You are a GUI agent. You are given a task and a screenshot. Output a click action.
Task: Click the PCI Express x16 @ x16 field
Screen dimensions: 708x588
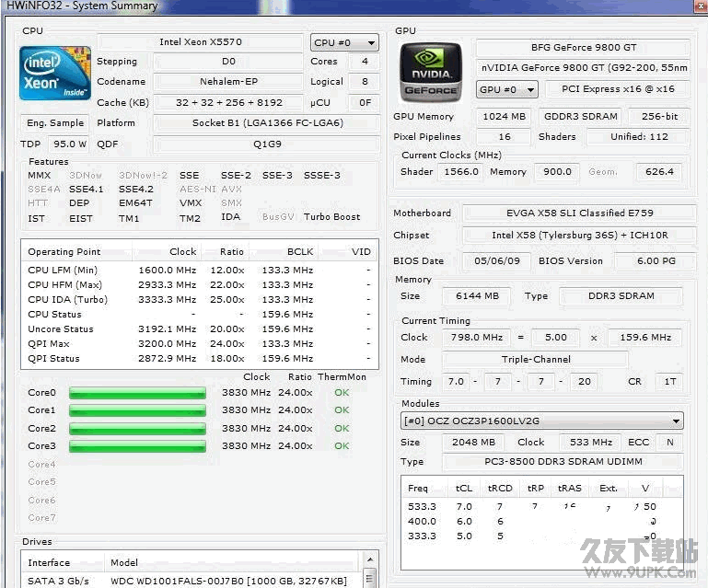click(618, 89)
